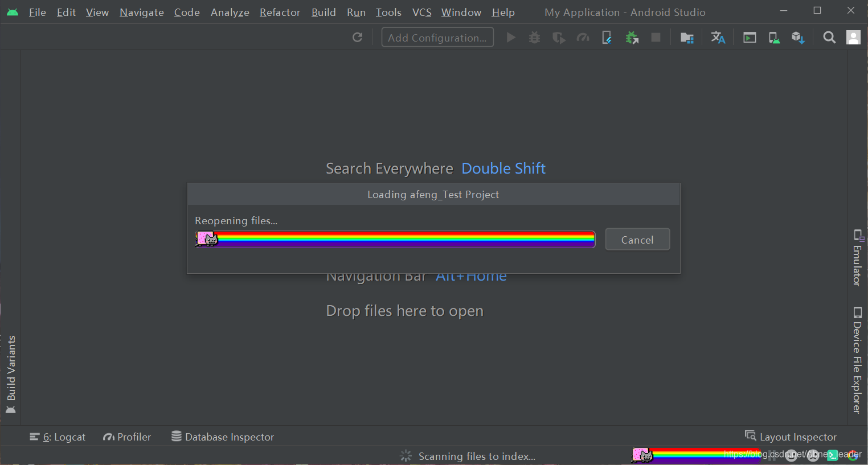
Task: Click the Search Everywhere magnifier icon
Action: click(x=829, y=38)
